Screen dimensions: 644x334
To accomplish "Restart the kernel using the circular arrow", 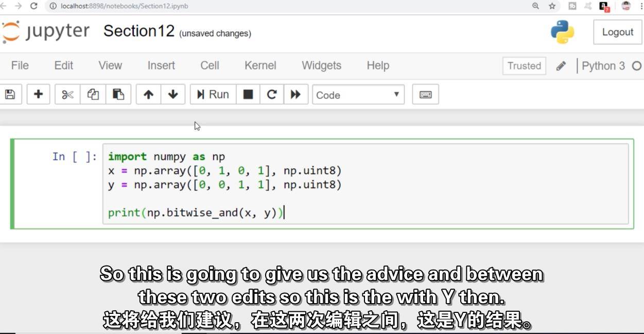I will 272,94.
